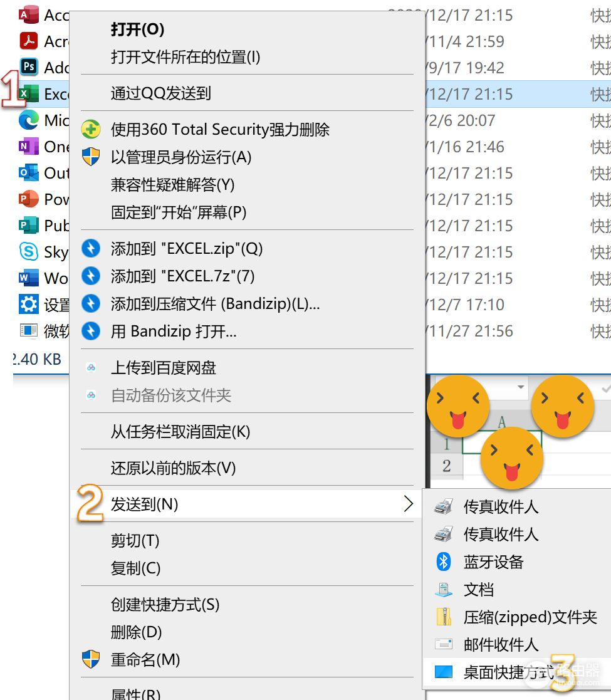Choose 打开(O) from the context menu
The height and width of the screenshot is (700, 611).
pos(137,29)
